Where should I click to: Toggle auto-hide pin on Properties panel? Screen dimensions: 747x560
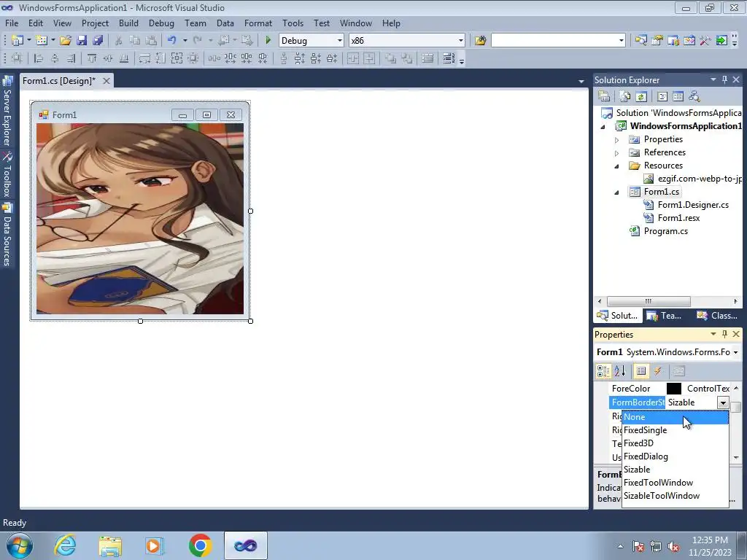click(724, 334)
